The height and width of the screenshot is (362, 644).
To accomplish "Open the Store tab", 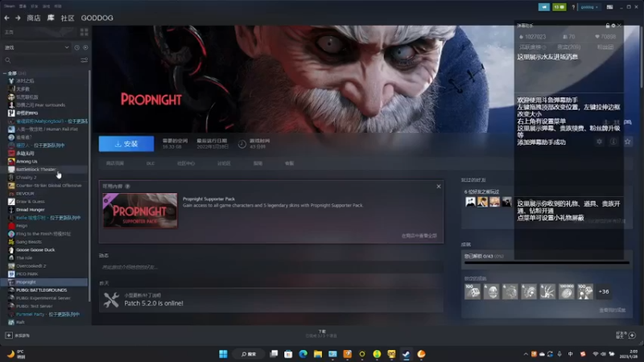I will (34, 18).
